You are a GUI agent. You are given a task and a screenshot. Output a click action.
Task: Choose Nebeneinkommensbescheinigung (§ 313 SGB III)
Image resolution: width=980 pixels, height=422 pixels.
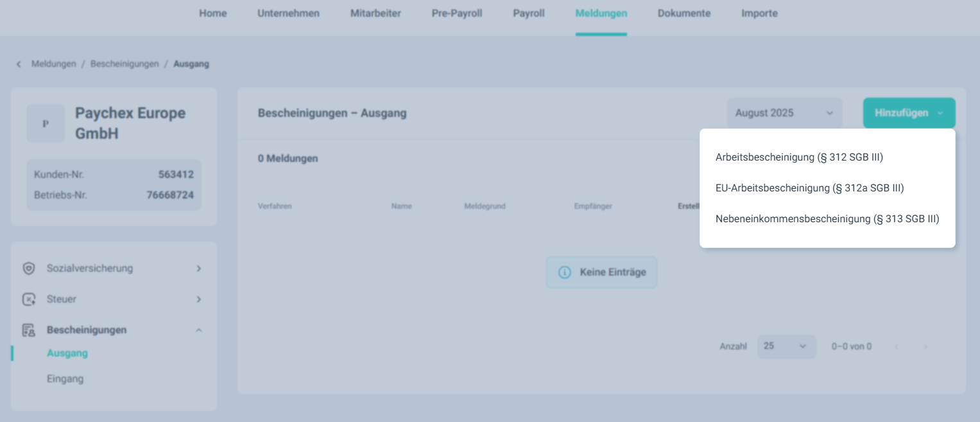(827, 219)
